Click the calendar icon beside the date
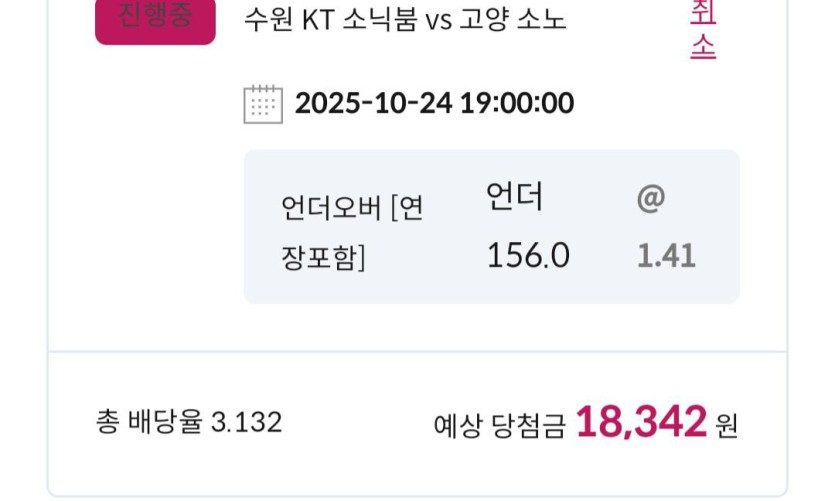 coord(263,104)
